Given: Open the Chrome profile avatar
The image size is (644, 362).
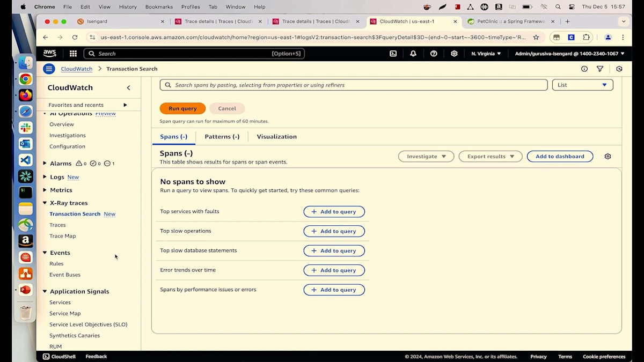Looking at the screenshot, I should 608,37.
